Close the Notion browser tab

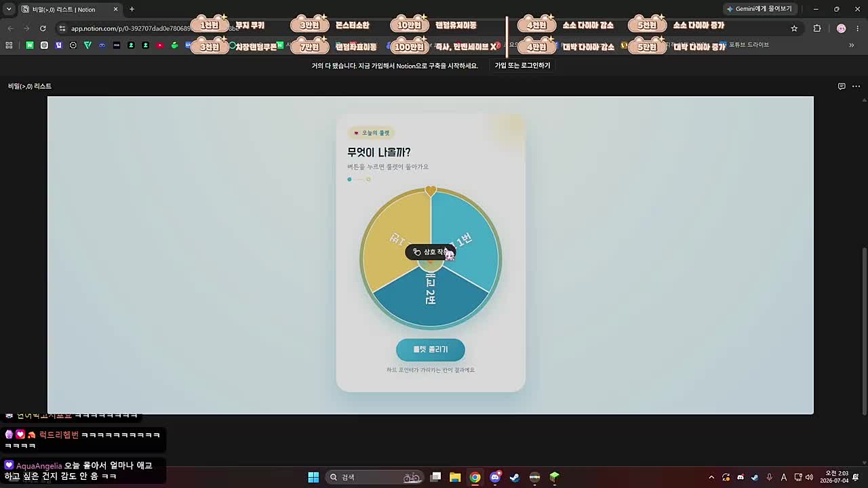click(x=115, y=9)
